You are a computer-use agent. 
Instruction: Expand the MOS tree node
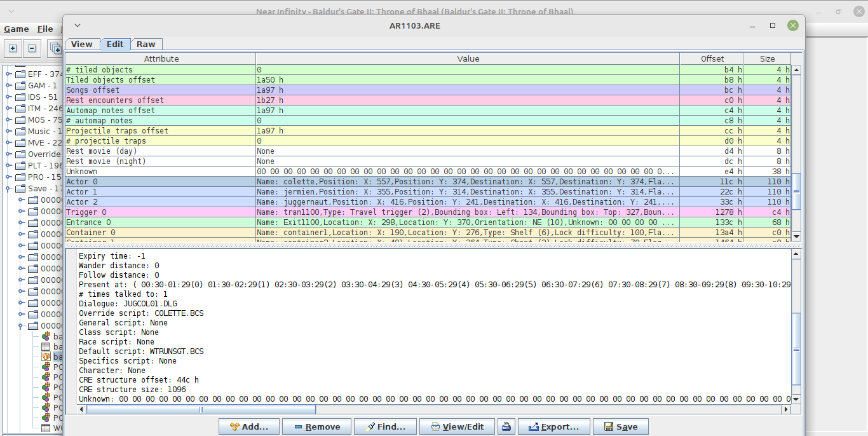pyautogui.click(x=9, y=120)
